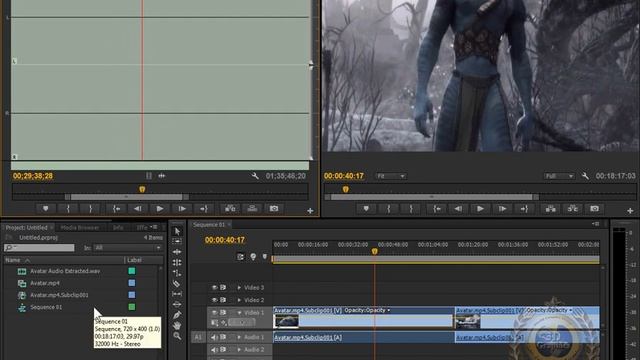Viewport: 640px width, 360px height.
Task: Toggle sync lock on Video 3
Action: 223,287
